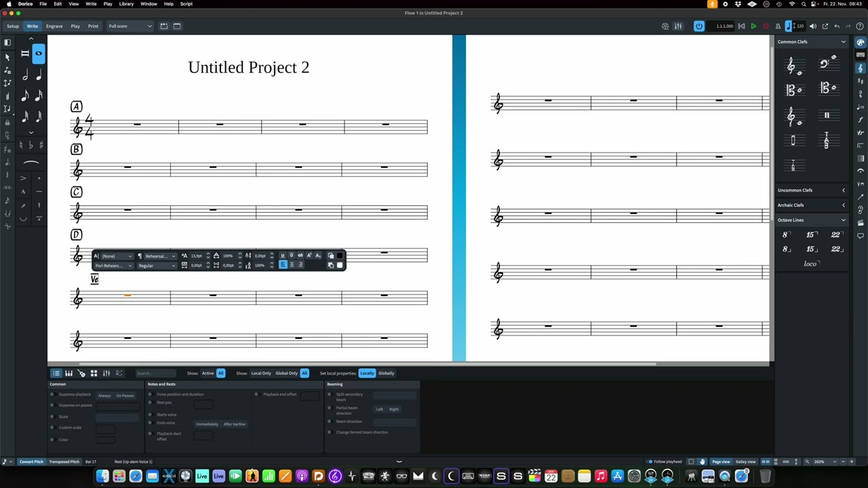Open the Clefs panel in the right toolbox

pos(861,68)
